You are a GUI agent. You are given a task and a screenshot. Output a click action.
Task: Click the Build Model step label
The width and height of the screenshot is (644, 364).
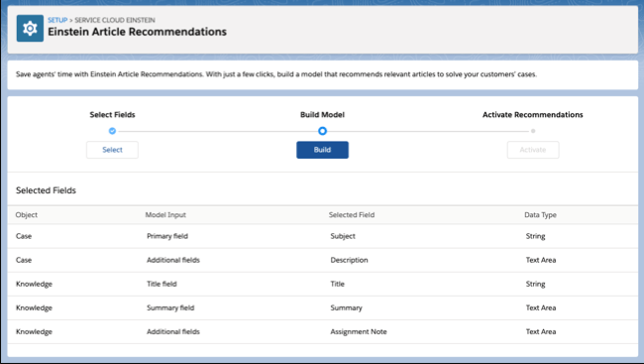coord(322,115)
